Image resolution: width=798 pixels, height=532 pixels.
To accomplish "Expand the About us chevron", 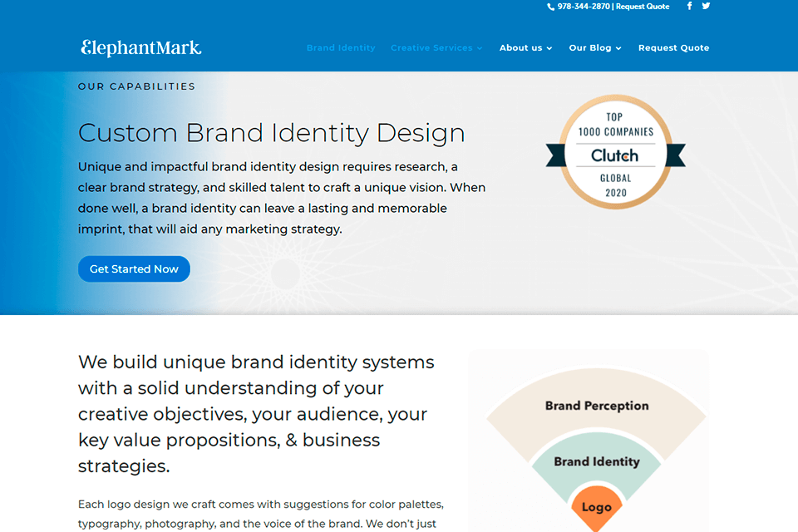I will coord(549,48).
